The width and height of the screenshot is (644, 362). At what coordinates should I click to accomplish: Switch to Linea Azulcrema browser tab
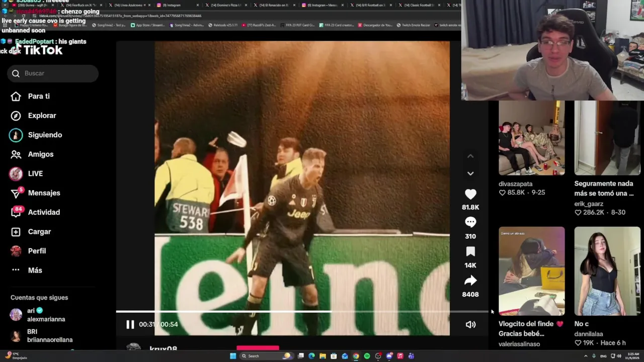coord(130,5)
